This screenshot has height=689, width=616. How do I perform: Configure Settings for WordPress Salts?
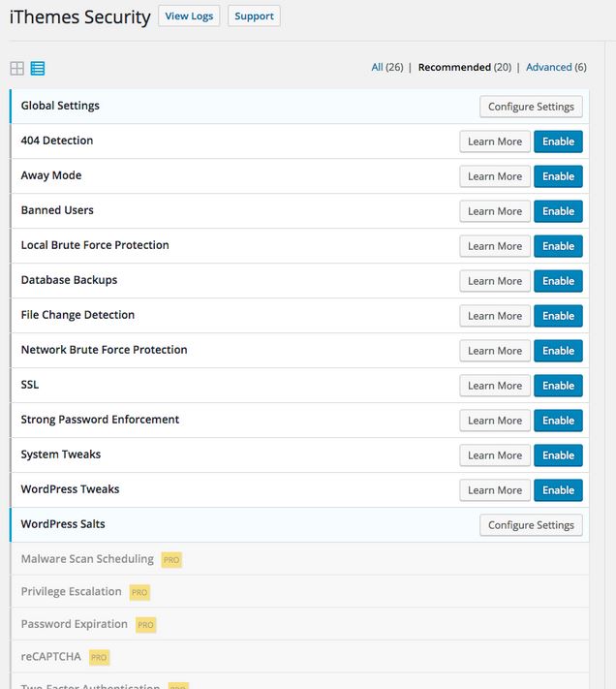(531, 525)
